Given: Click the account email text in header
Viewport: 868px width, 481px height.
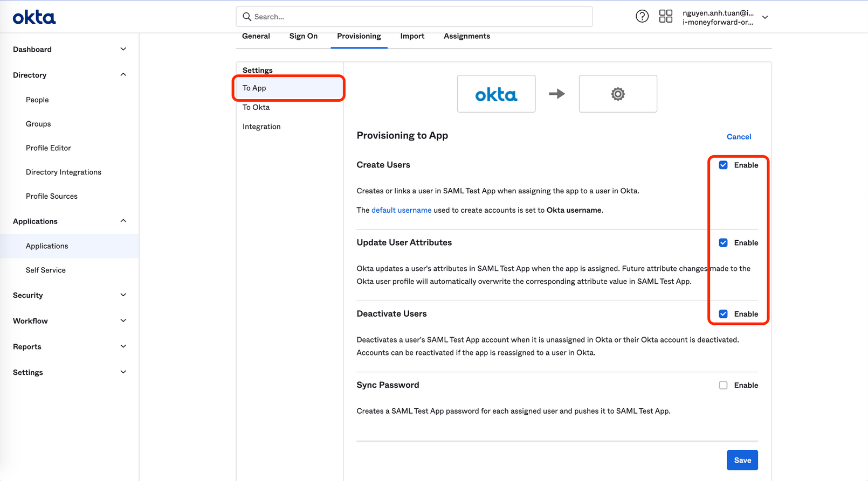Looking at the screenshot, I should (718, 13).
